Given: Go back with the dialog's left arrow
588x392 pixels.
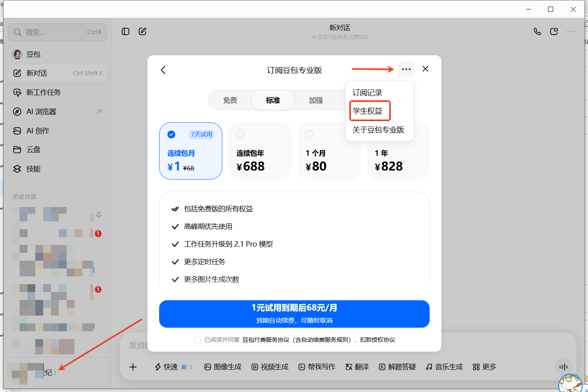Looking at the screenshot, I should 163,70.
